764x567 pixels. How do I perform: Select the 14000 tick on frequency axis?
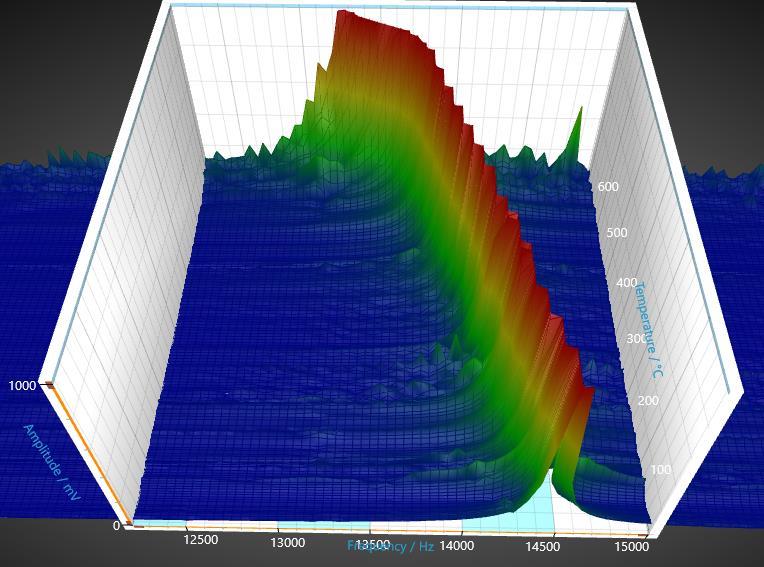pos(457,546)
